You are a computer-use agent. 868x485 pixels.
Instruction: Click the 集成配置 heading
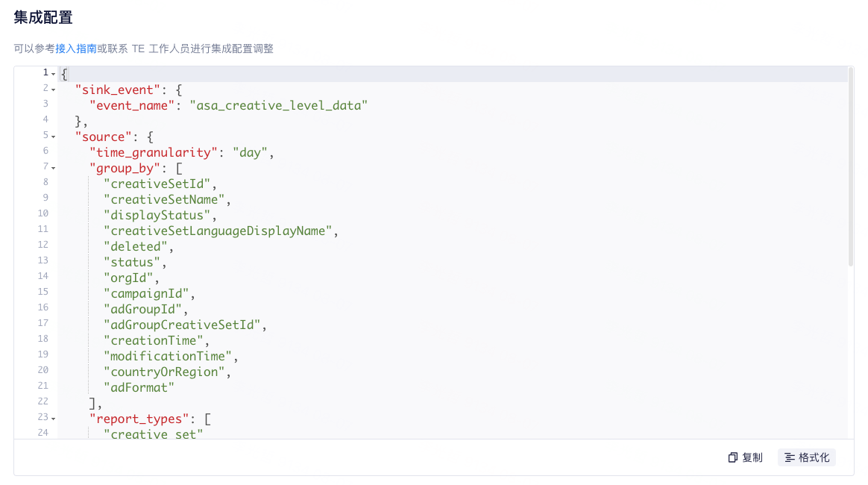(x=43, y=17)
